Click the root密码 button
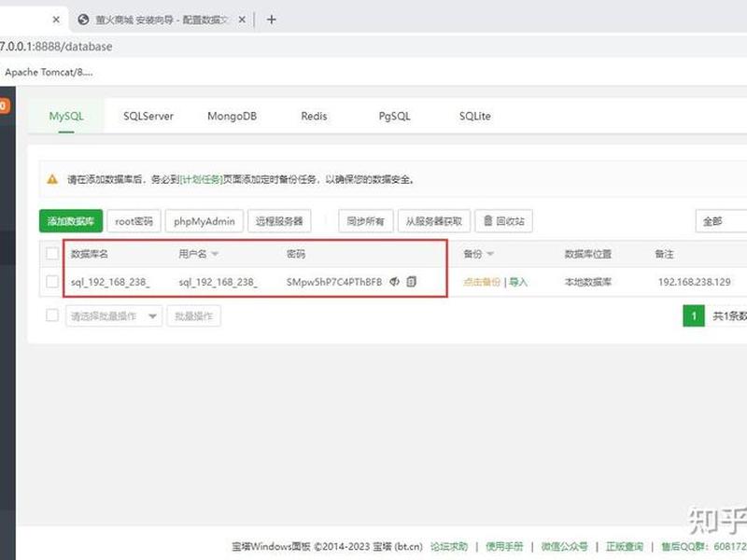The image size is (747, 560). (x=134, y=221)
